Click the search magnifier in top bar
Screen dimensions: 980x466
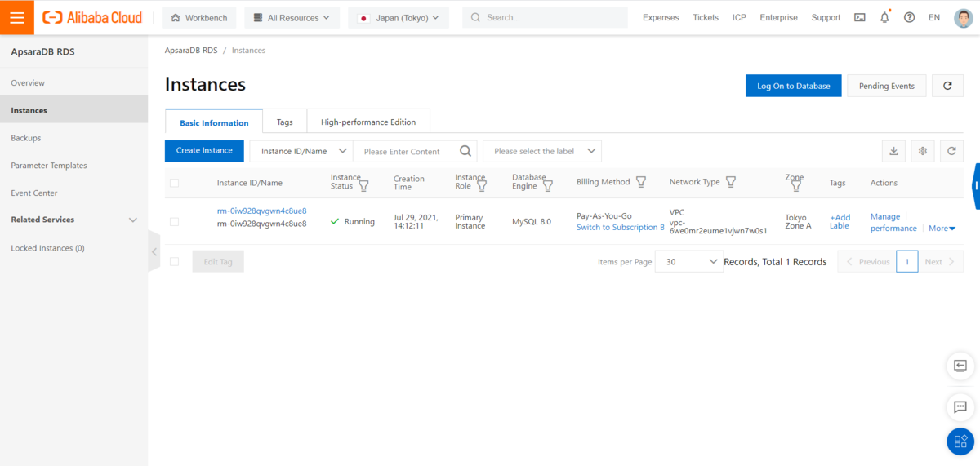point(474,17)
